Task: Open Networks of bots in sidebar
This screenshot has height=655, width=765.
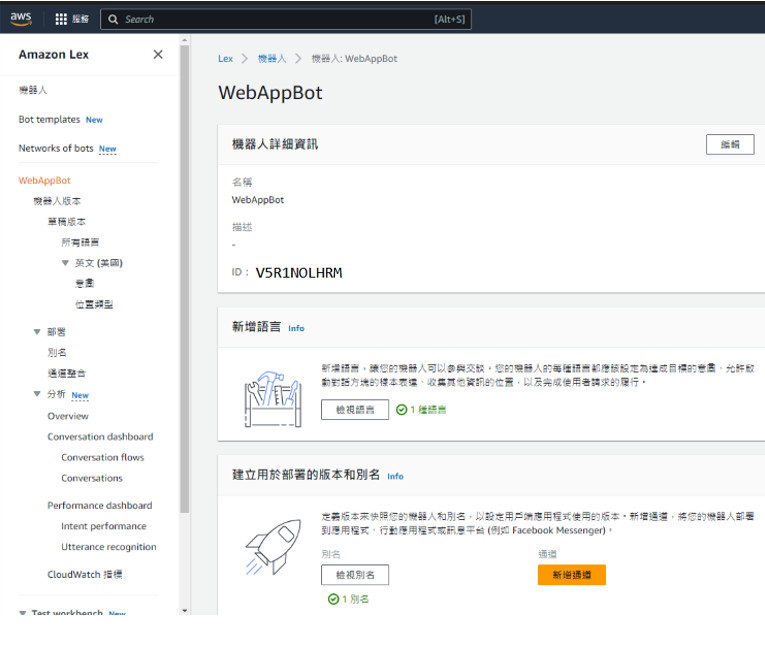Action: click(56, 149)
